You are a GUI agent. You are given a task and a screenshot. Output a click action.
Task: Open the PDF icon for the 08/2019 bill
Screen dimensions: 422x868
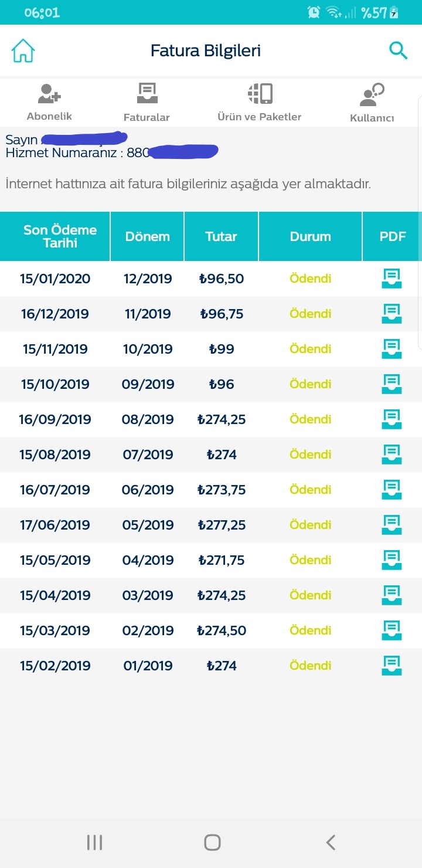[x=392, y=419]
